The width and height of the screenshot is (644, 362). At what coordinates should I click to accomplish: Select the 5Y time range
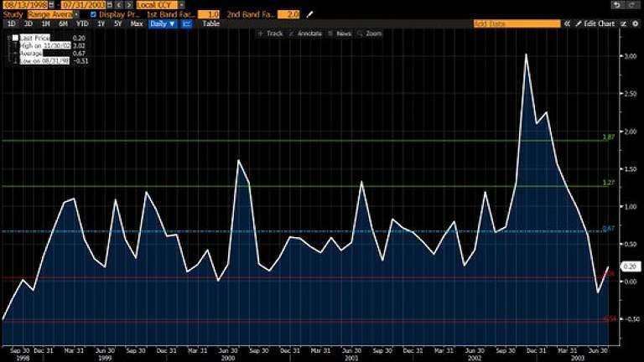click(118, 23)
